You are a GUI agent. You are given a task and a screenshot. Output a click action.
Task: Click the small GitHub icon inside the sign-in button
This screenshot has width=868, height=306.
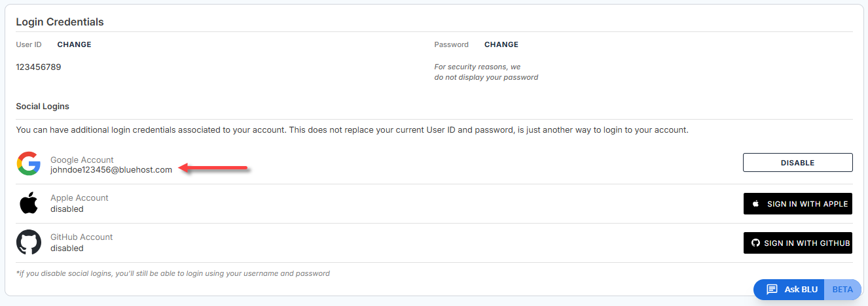click(x=755, y=243)
